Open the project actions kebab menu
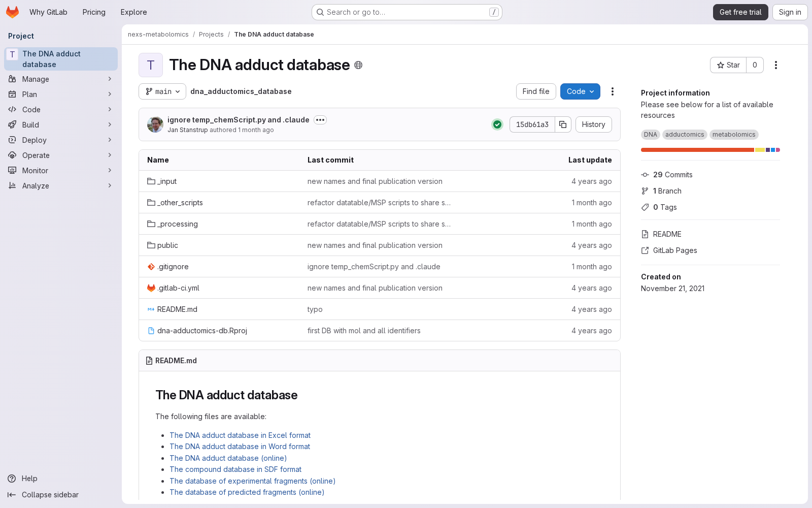This screenshot has width=812, height=508. 776,65
